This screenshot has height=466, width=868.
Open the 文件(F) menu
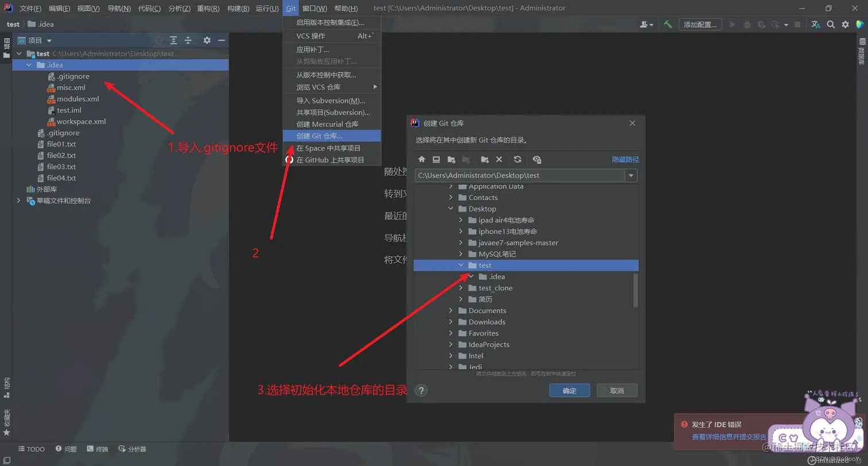pos(30,8)
